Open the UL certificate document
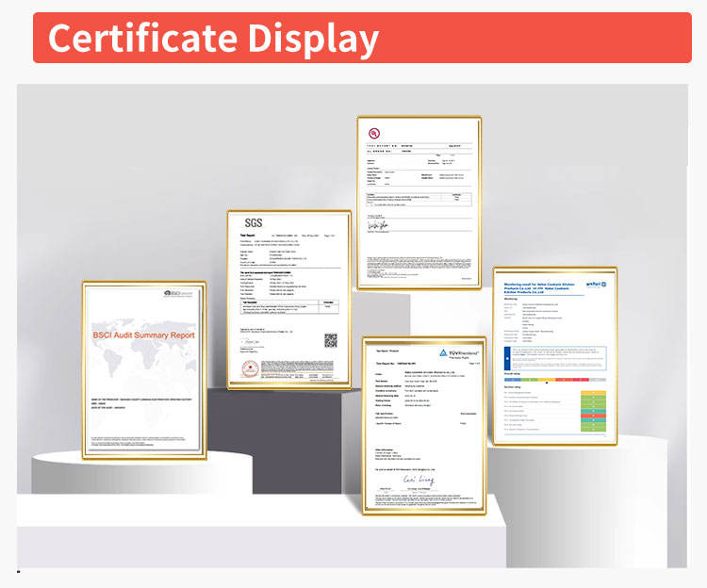Image resolution: width=707 pixels, height=588 pixels. [419, 201]
